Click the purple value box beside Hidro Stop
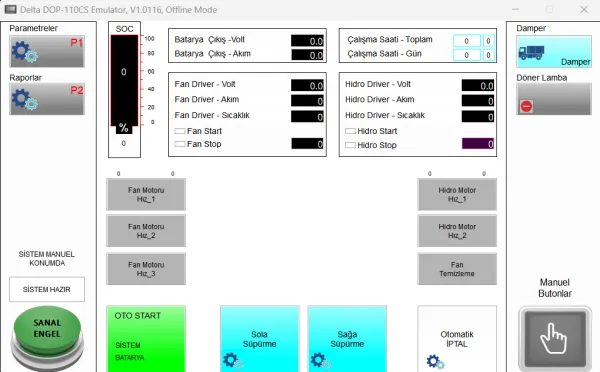600x372 pixels. coord(478,144)
